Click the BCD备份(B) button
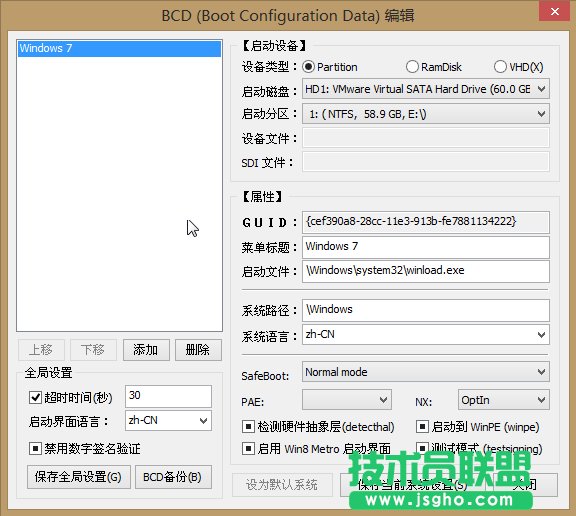576x516 pixels. point(173,477)
